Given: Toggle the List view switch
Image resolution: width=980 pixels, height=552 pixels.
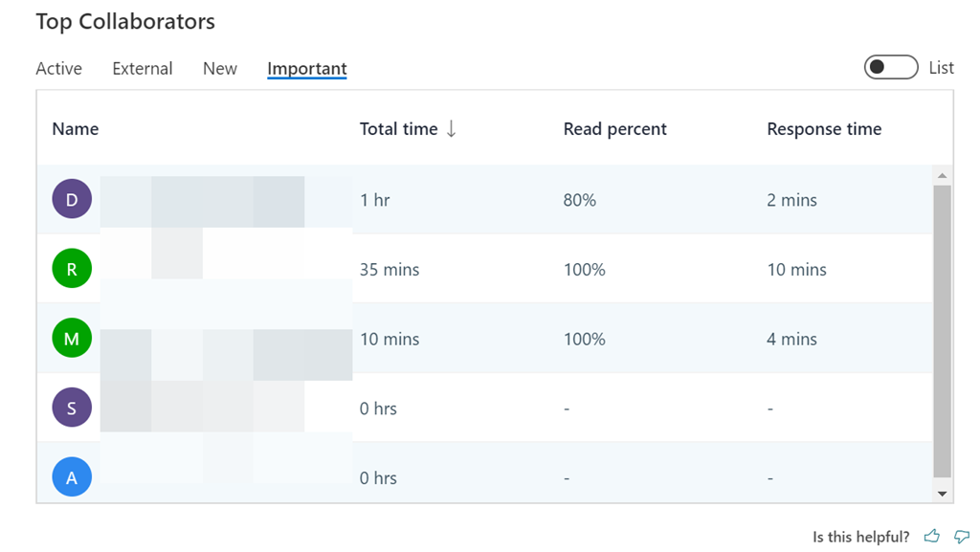Looking at the screenshot, I should pos(890,68).
